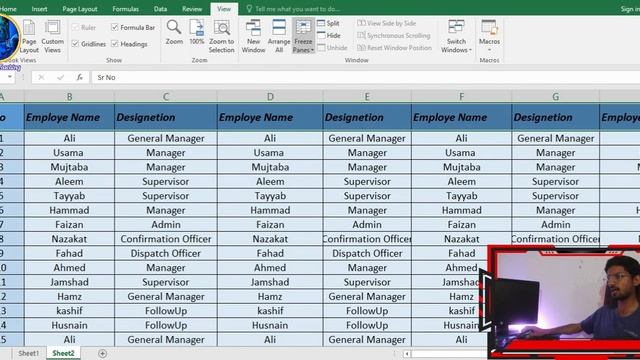Image resolution: width=640 pixels, height=360 pixels.
Task: Click cell Jamshad in column B
Action: [69, 282]
